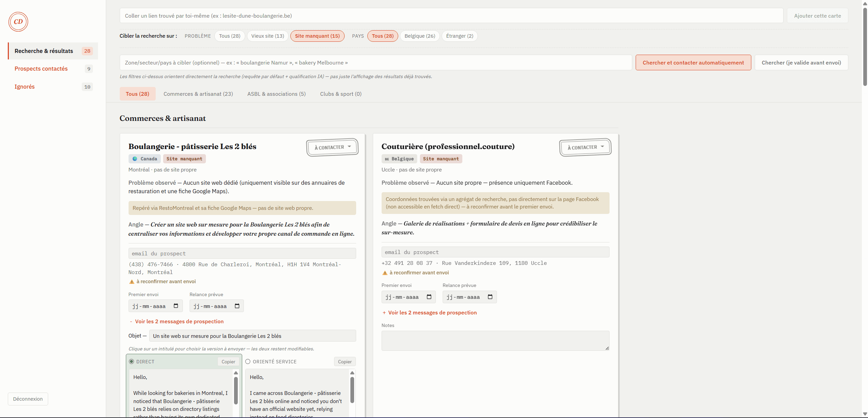Image resolution: width=868 pixels, height=418 pixels.
Task: Open calendar picker for Couturière Premier envoi
Action: (x=429, y=297)
